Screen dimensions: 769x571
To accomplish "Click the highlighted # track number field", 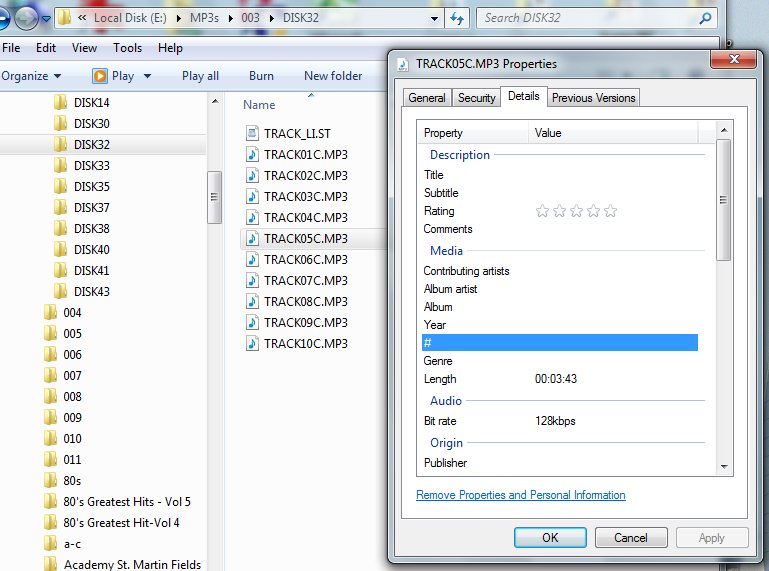I will click(x=558, y=343).
